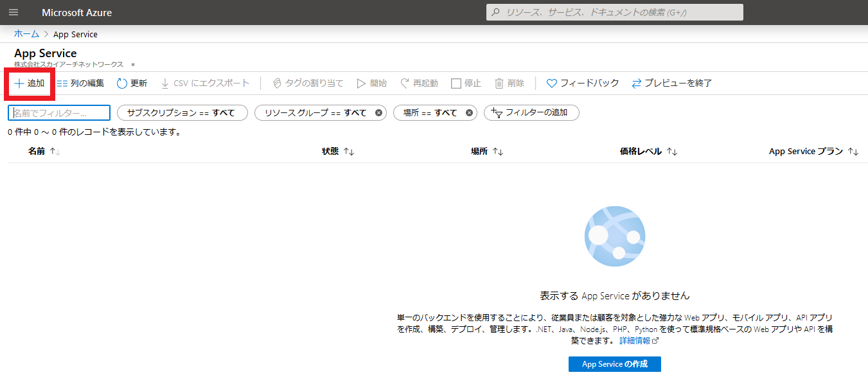
Task: Click the 表示する App Service がありません message
Action: [x=615, y=296]
